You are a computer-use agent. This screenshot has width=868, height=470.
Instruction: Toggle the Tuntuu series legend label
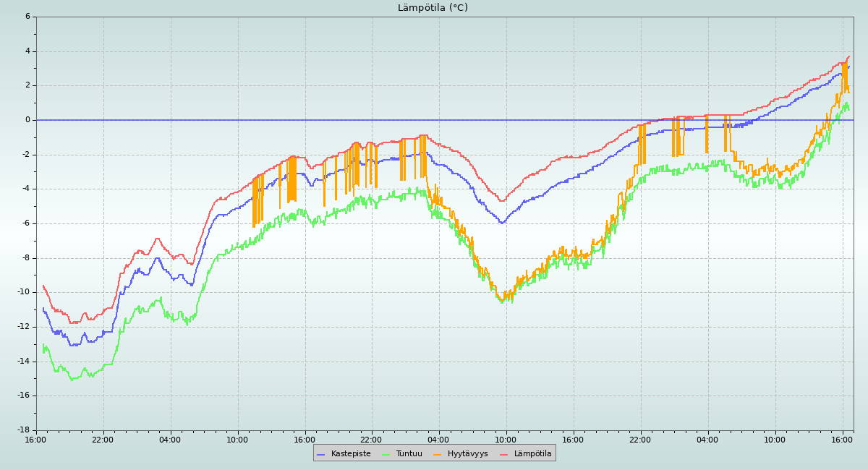(x=409, y=453)
